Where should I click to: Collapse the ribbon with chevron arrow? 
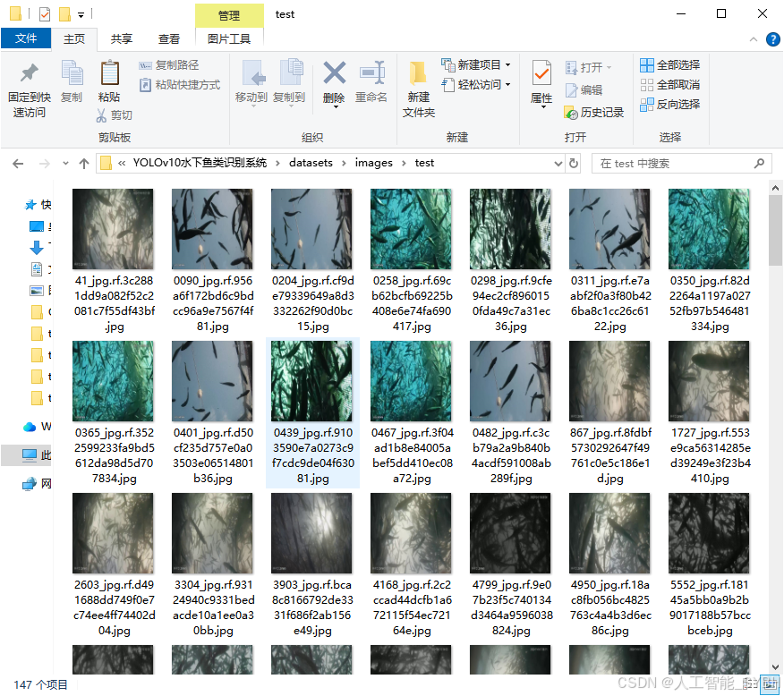pyautogui.click(x=753, y=39)
